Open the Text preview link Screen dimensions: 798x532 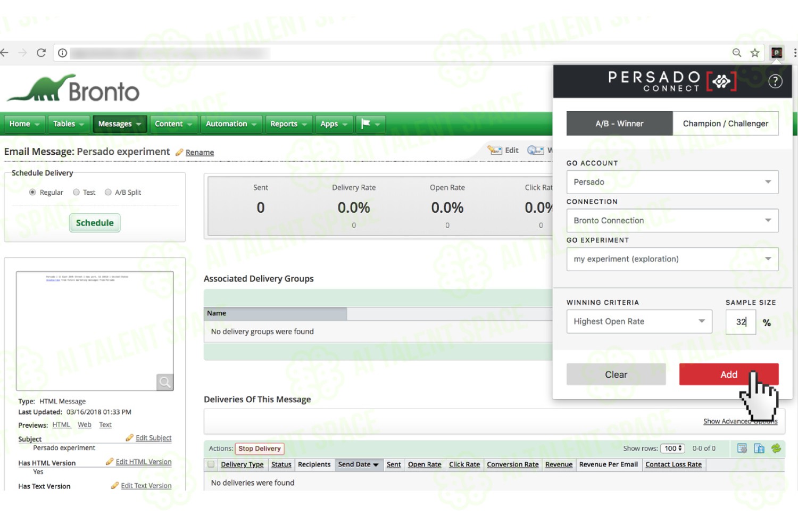point(105,425)
